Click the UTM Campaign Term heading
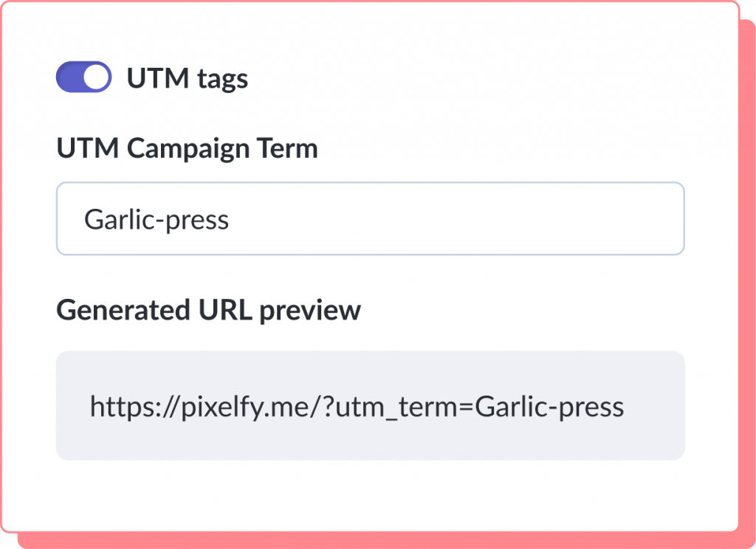This screenshot has height=549, width=756. pos(187,148)
